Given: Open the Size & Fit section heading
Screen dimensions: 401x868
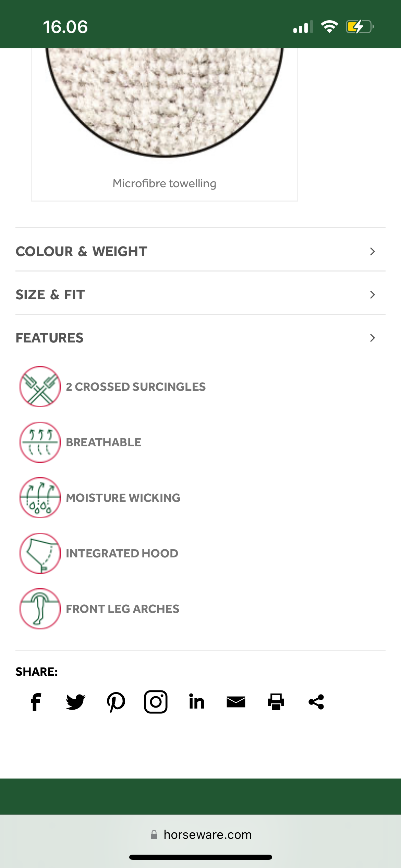Looking at the screenshot, I should click(50, 295).
